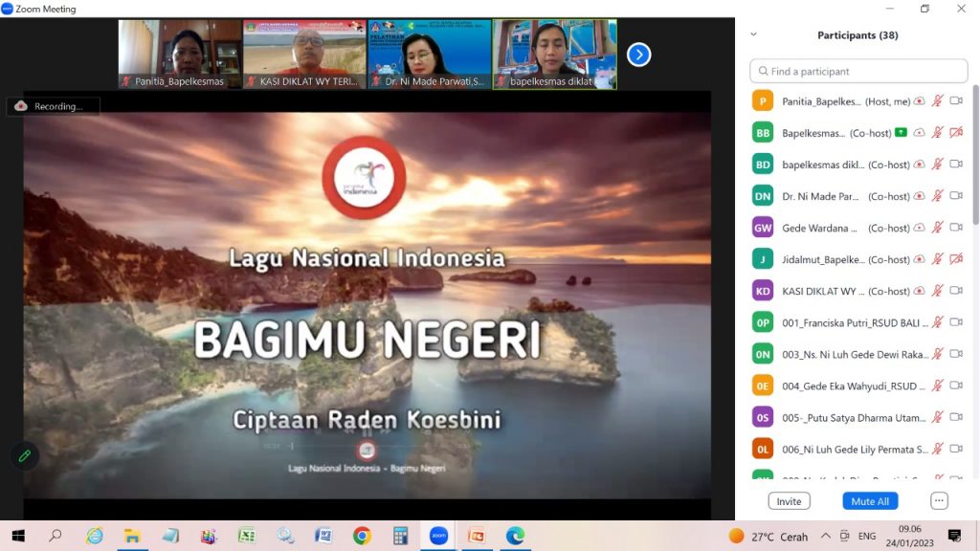Screen dimensions: 980x551
Task: Click the green pencil annotate button
Action: pyautogui.click(x=24, y=456)
